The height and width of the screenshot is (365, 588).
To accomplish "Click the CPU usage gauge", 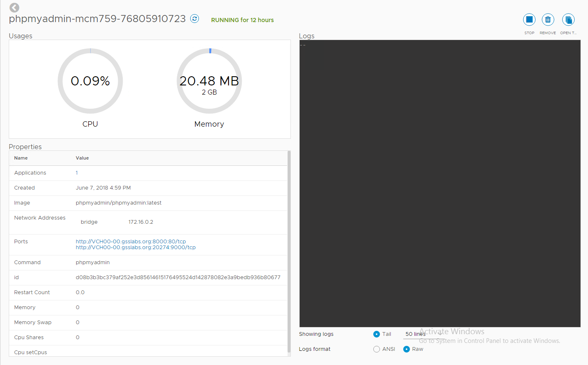I will click(x=90, y=81).
